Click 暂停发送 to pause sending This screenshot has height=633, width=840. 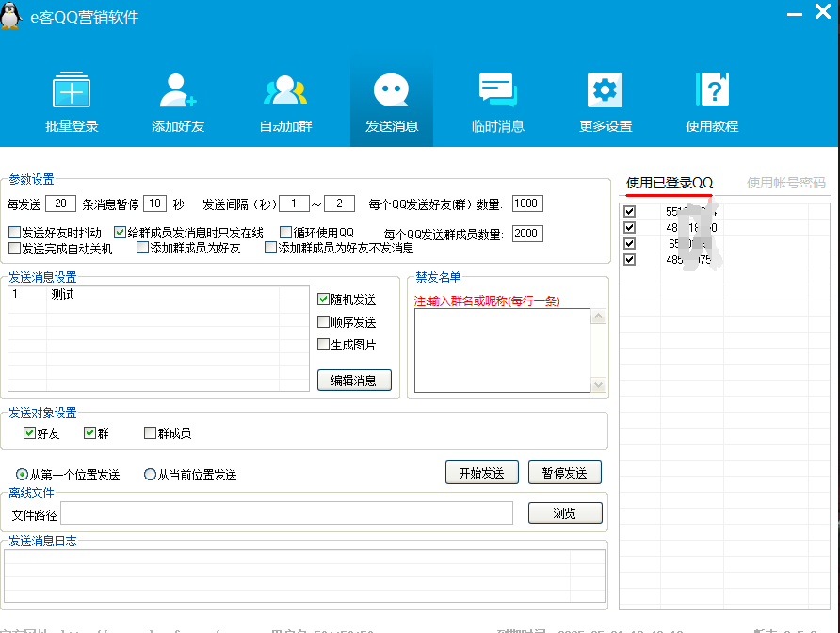tap(565, 472)
